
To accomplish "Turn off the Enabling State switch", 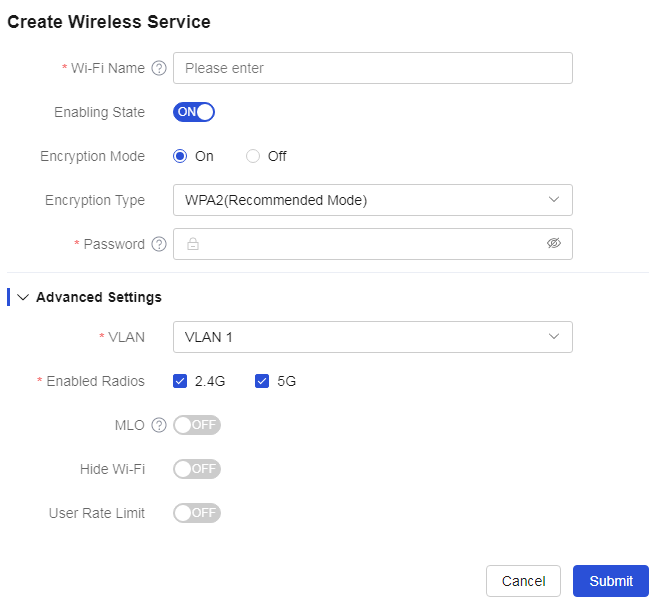I will click(x=194, y=112).
